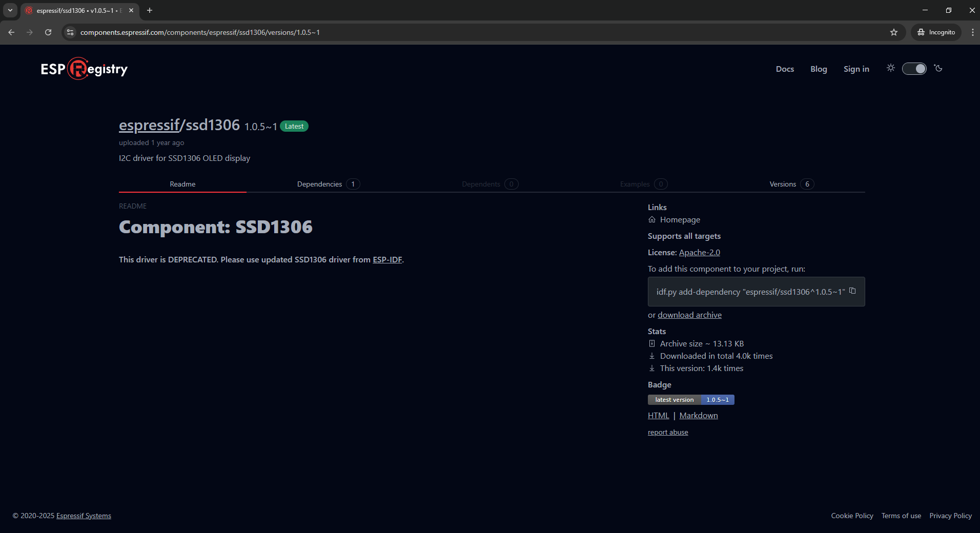Get the Markdown badge code

[699, 416]
